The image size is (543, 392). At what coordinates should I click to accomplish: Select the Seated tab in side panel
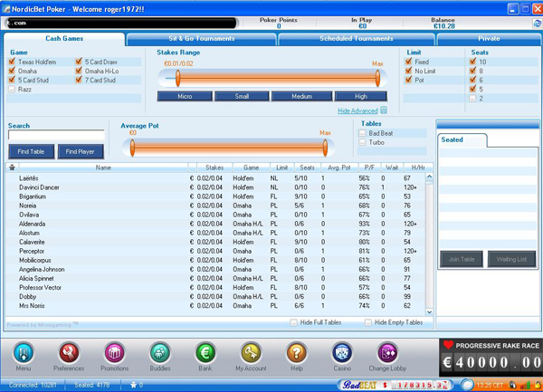(x=462, y=139)
